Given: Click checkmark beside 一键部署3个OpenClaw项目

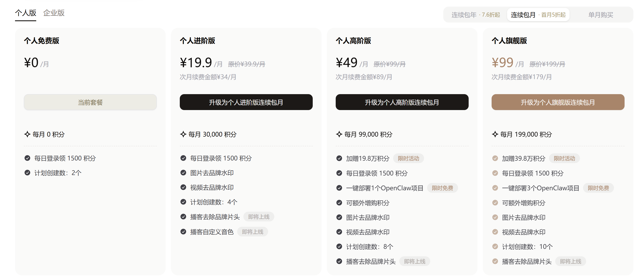Looking at the screenshot, I should pyautogui.click(x=495, y=188).
